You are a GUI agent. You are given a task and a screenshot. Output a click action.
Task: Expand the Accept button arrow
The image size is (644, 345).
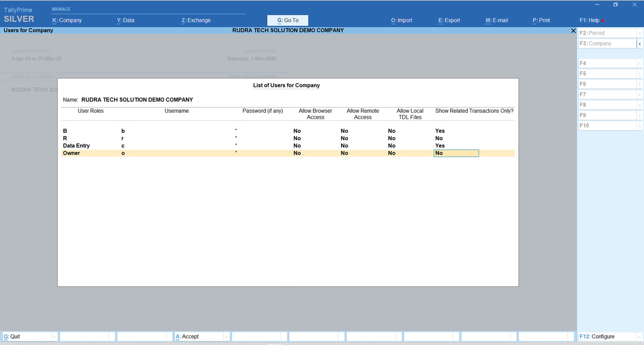click(226, 337)
